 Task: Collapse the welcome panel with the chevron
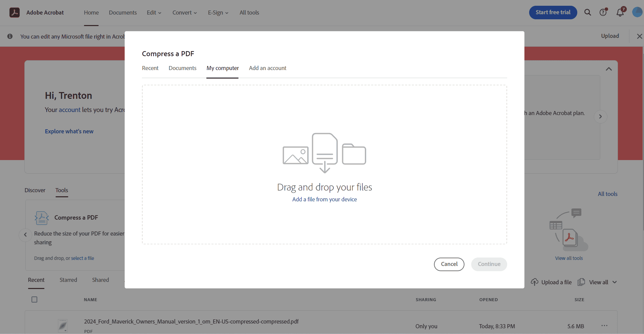click(x=609, y=69)
